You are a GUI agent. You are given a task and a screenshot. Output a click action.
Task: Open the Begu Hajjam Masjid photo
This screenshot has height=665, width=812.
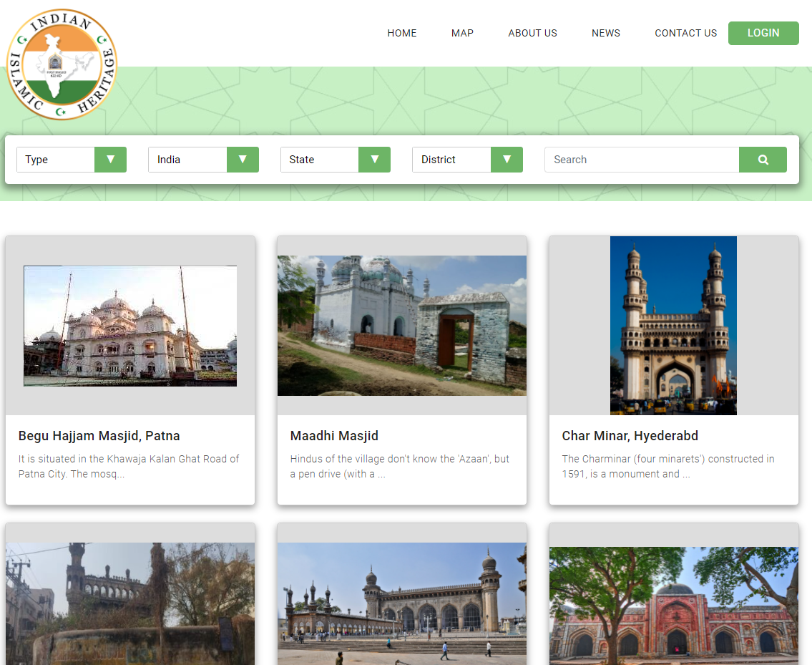[x=130, y=326]
